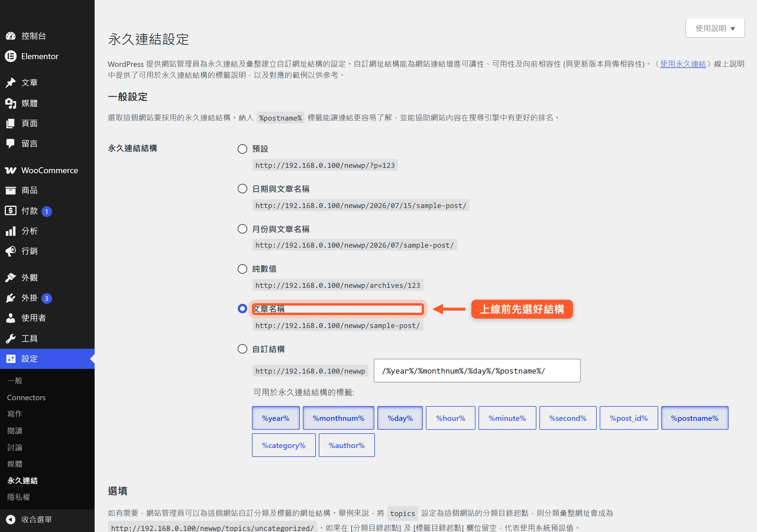
Task: Select the 日期與文章名稱 radio button
Action: tap(242, 189)
